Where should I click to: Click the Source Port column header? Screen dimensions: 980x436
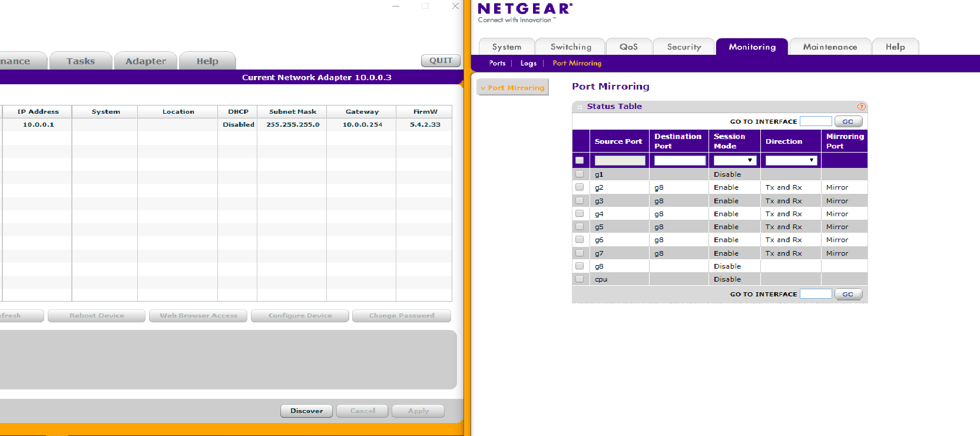coord(618,141)
